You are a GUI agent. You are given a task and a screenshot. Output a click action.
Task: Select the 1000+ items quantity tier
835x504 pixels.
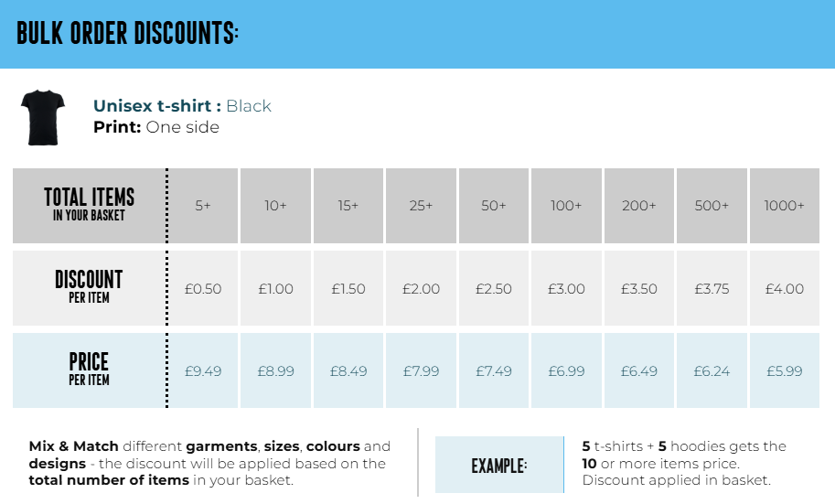click(784, 206)
